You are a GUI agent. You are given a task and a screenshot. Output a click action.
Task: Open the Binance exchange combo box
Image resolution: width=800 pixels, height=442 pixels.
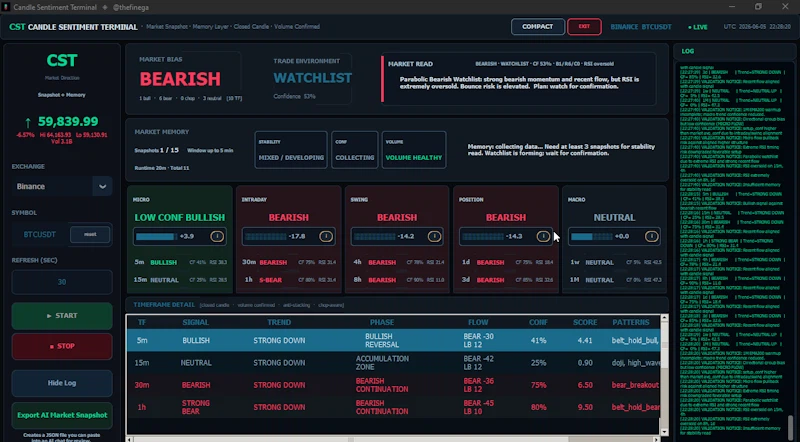click(x=62, y=186)
